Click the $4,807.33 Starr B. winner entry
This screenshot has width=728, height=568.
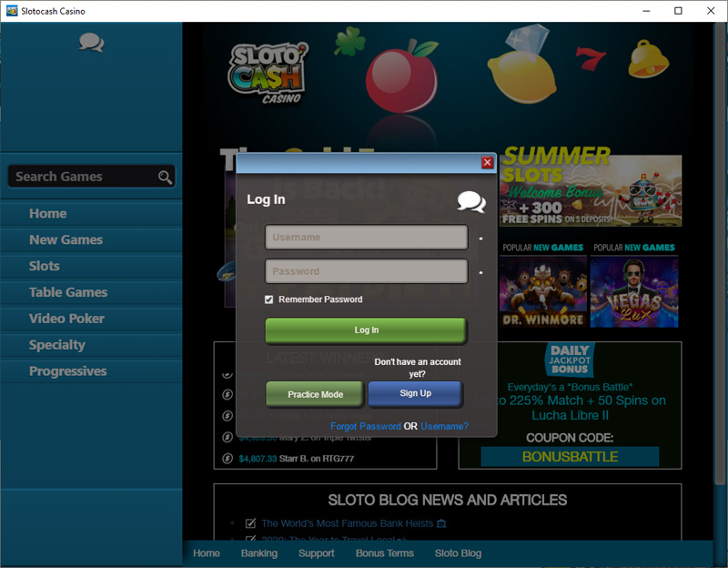point(297,459)
